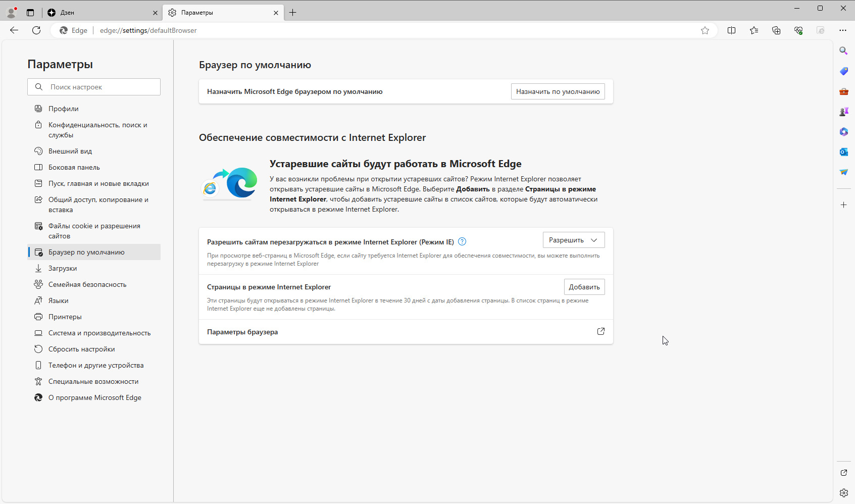Open tab actions menu icon
The height and width of the screenshot is (504, 855).
[30, 13]
